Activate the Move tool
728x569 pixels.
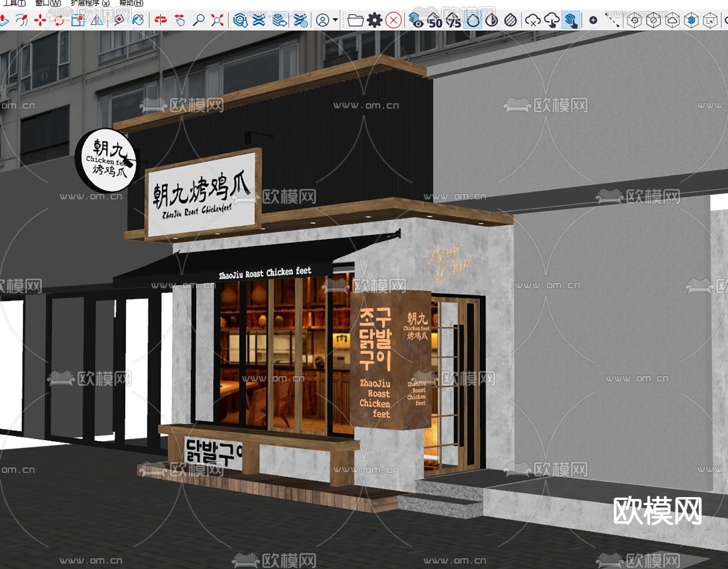point(40,20)
